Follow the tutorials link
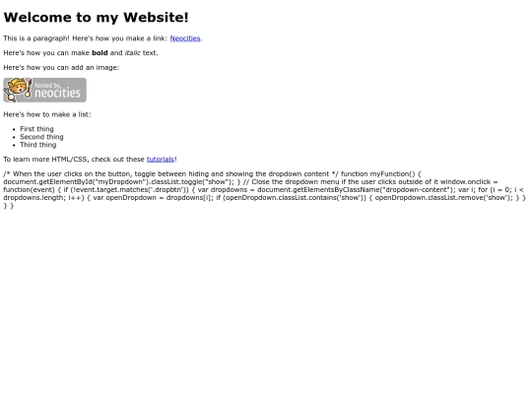The width and height of the screenshot is (532, 399). coord(161,160)
